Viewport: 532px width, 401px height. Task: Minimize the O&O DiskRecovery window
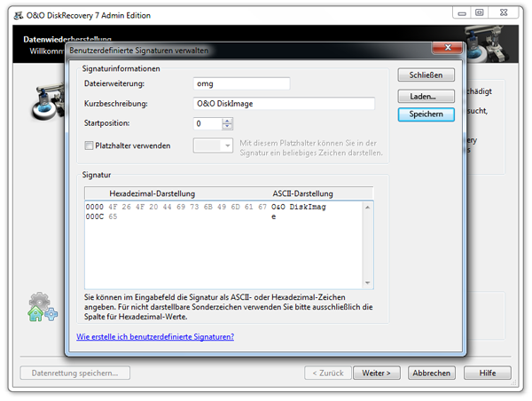462,13
